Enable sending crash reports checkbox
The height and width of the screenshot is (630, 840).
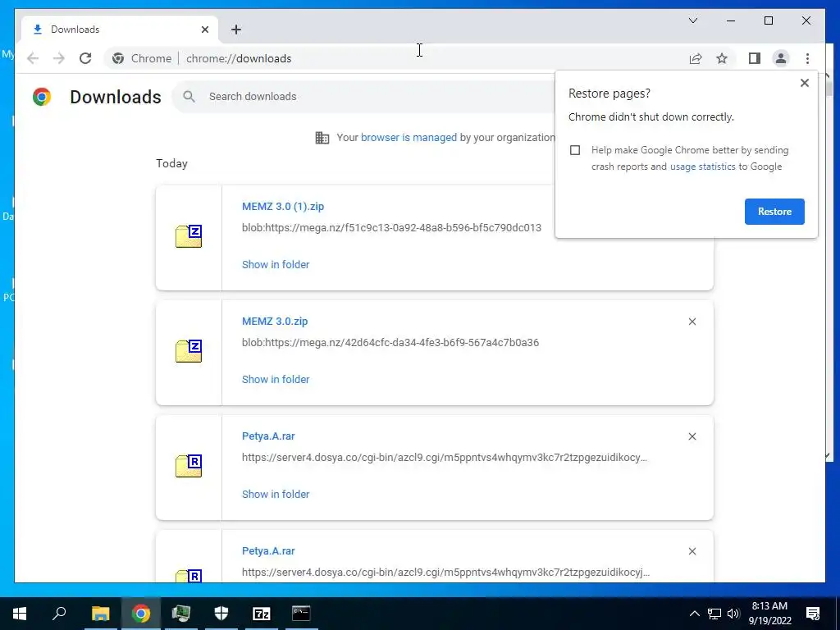pyautogui.click(x=575, y=150)
